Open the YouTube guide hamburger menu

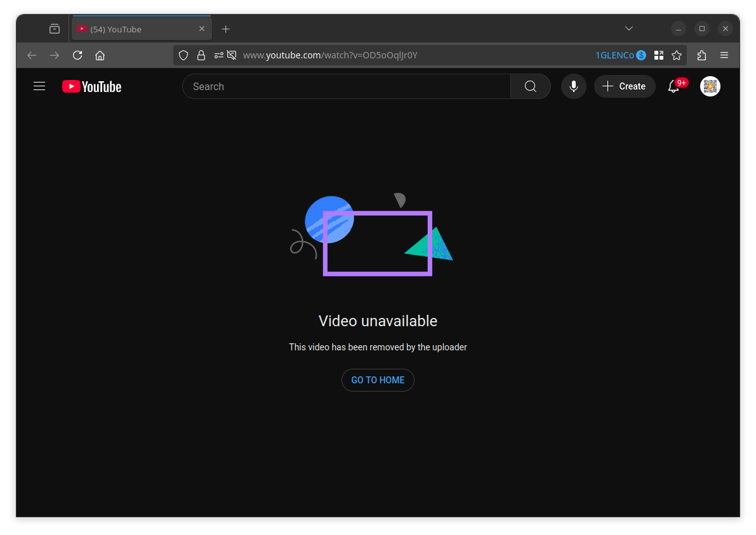(x=39, y=86)
